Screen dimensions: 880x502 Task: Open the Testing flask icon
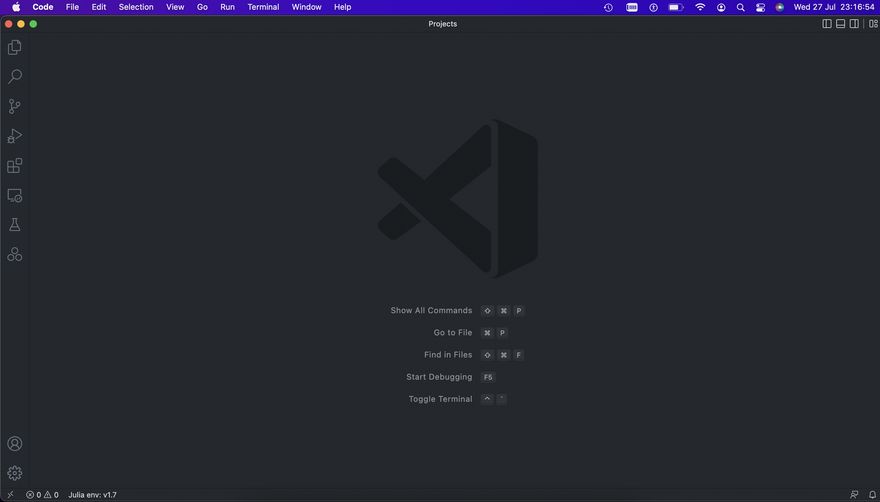pos(15,225)
